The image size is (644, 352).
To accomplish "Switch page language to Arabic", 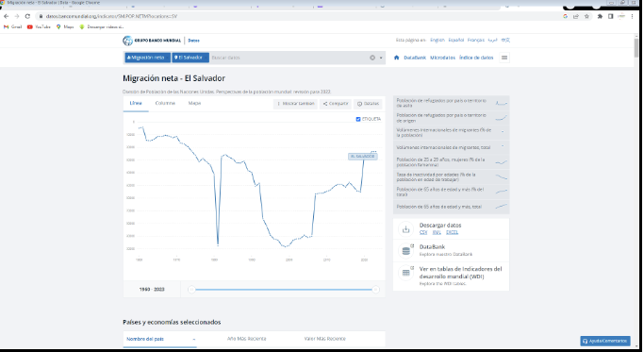I will [493, 40].
